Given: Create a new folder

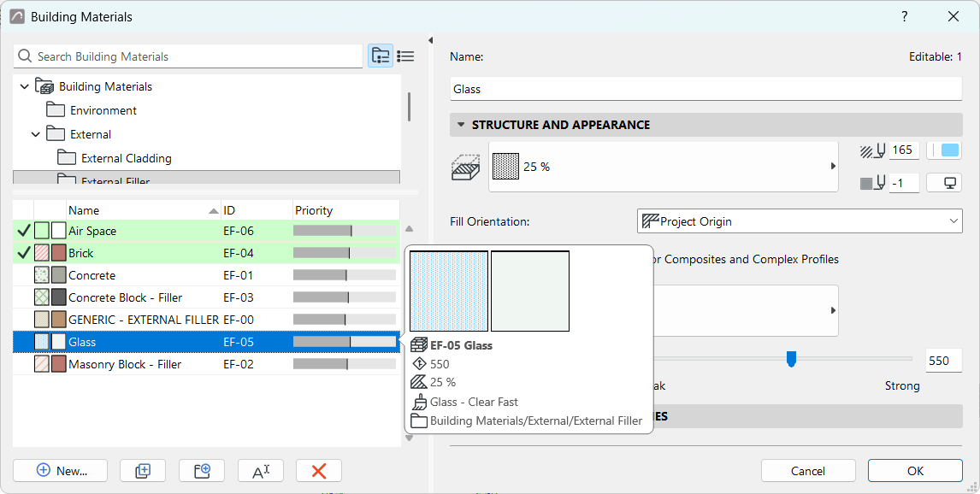Looking at the screenshot, I should pos(202,471).
